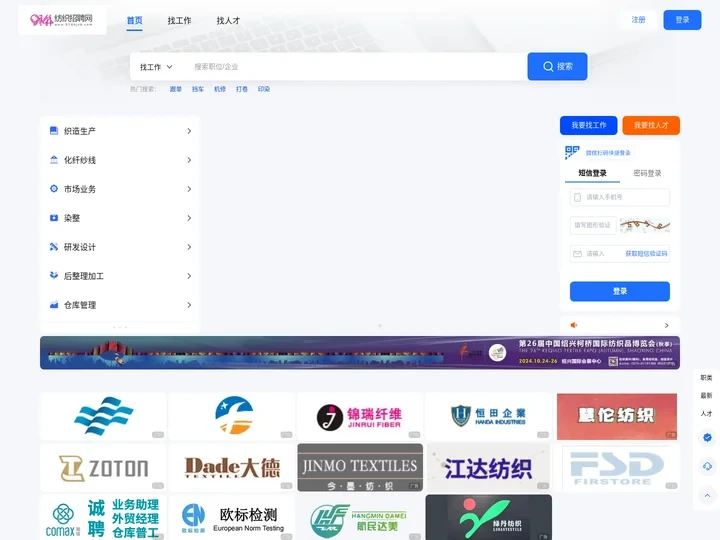Click the hot search term 跟单
Image resolution: width=720 pixels, height=540 pixels.
176,89
